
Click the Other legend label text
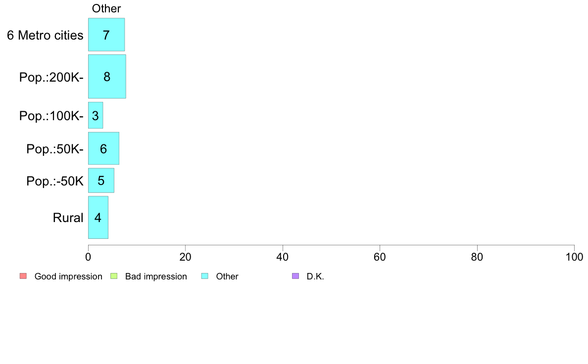tap(227, 276)
